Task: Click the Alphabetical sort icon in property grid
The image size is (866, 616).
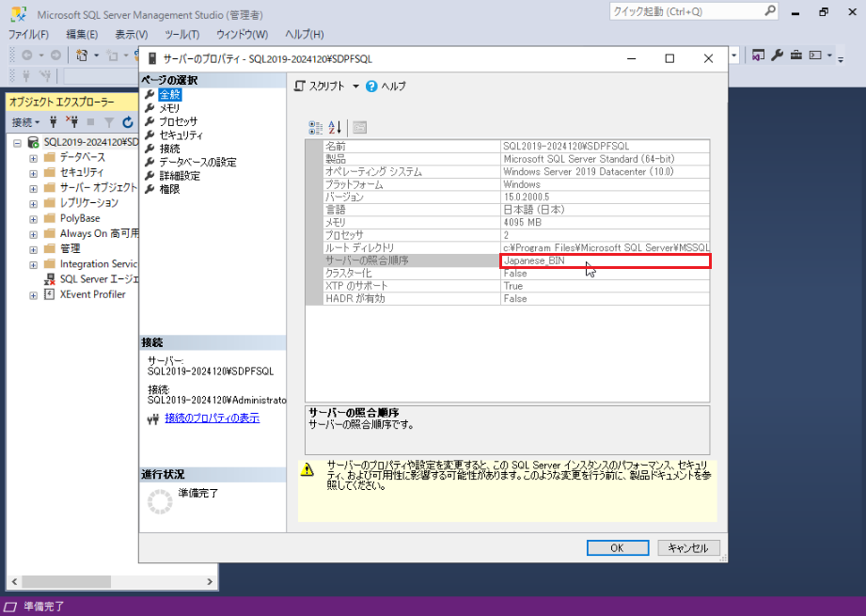Action: pyautogui.click(x=336, y=127)
